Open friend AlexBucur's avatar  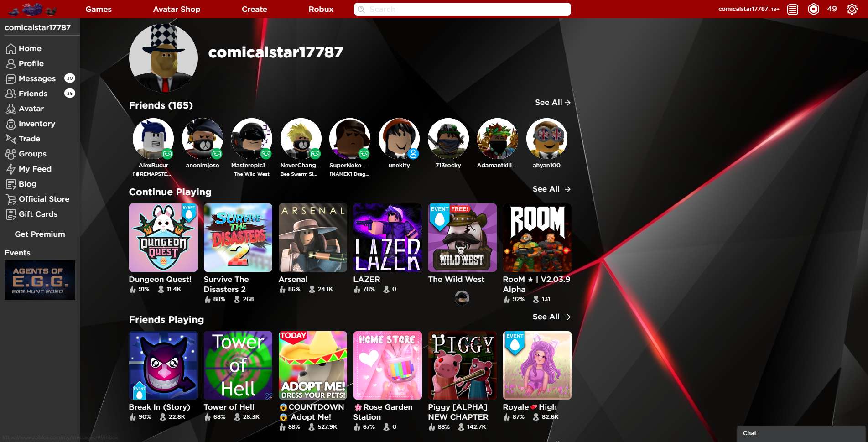[153, 139]
